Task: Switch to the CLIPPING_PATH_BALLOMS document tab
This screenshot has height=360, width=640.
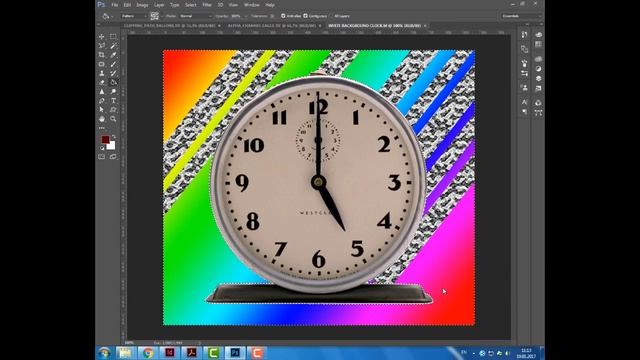Action: point(169,25)
